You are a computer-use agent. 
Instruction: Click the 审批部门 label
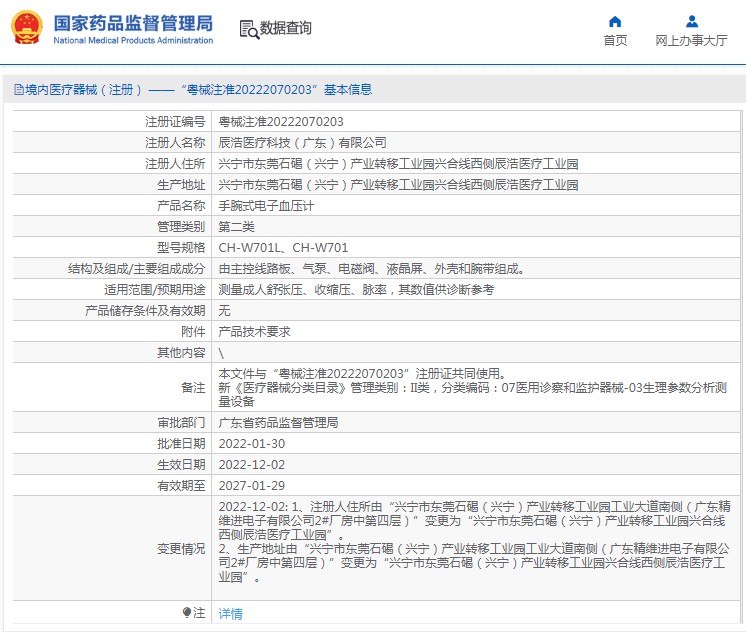[x=181, y=423]
